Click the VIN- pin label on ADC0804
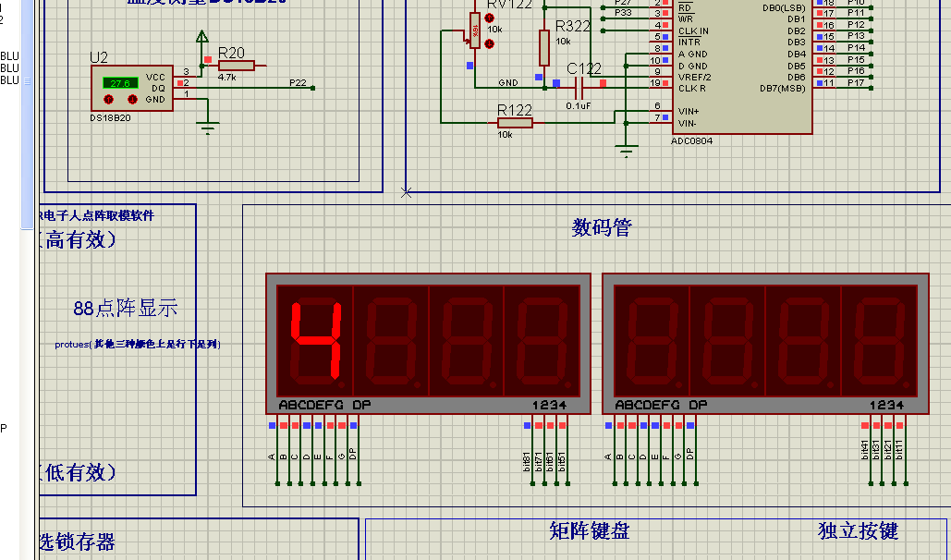The width and height of the screenshot is (951, 560). (688, 123)
